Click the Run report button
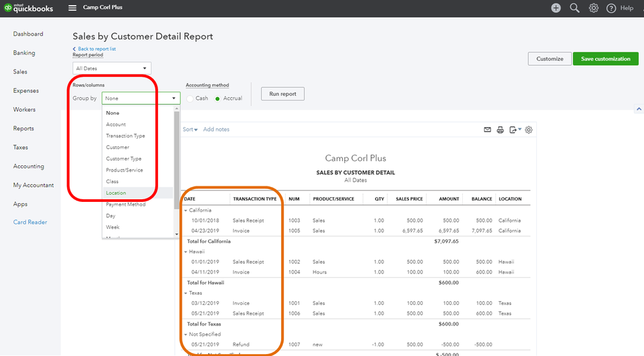The image size is (644, 356). tap(282, 94)
